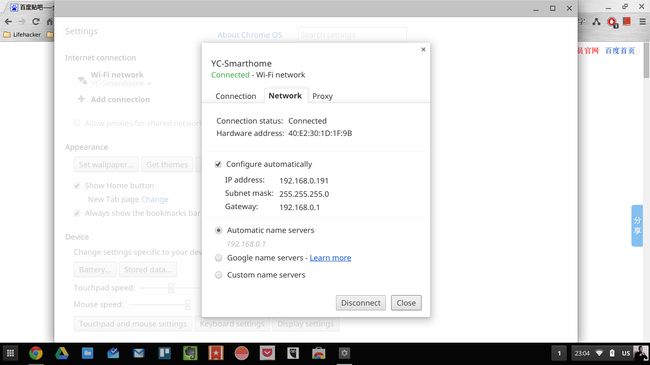Click Set wallpaper button in Settings

tap(106, 165)
